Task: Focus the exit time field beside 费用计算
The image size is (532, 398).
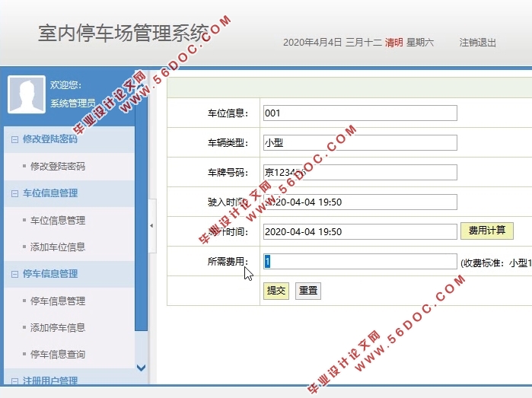Action: tap(360, 232)
